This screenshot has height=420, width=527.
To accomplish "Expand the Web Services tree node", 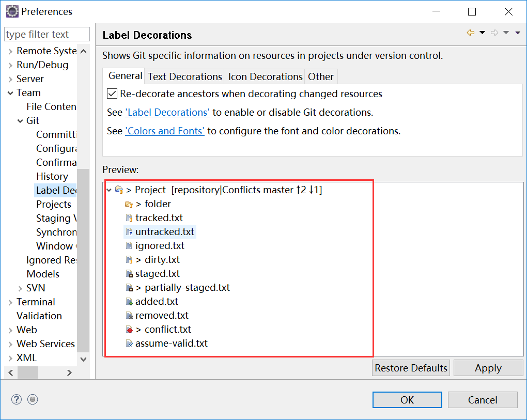I will [10, 344].
